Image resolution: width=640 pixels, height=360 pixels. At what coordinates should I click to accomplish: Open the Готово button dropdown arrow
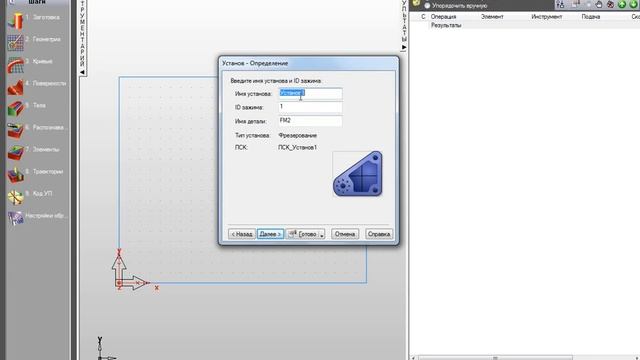(x=322, y=234)
